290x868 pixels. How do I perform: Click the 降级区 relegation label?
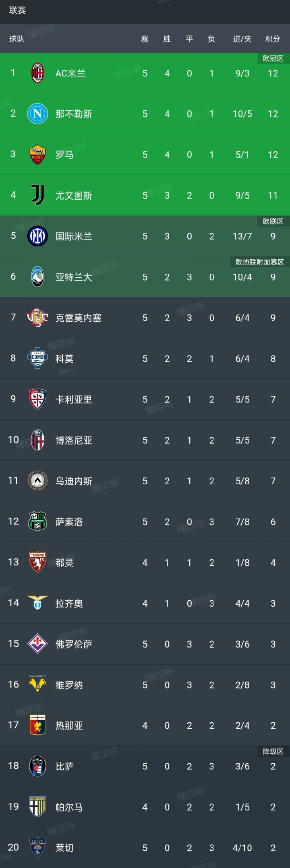point(273,752)
